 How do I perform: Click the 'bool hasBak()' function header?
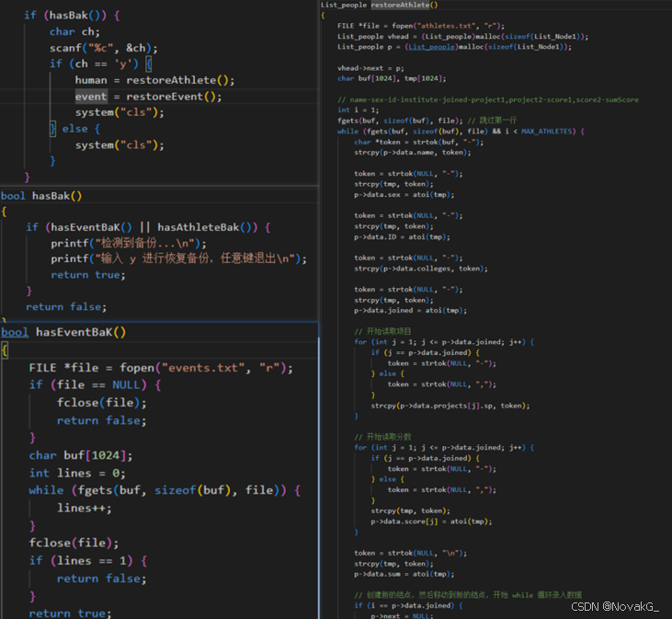point(41,196)
